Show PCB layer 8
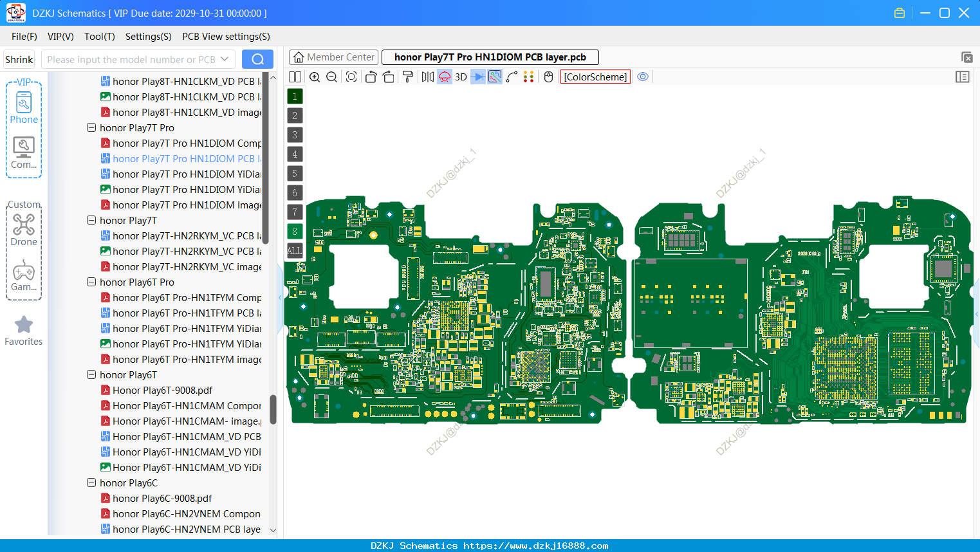This screenshot has width=980, height=552. click(295, 232)
